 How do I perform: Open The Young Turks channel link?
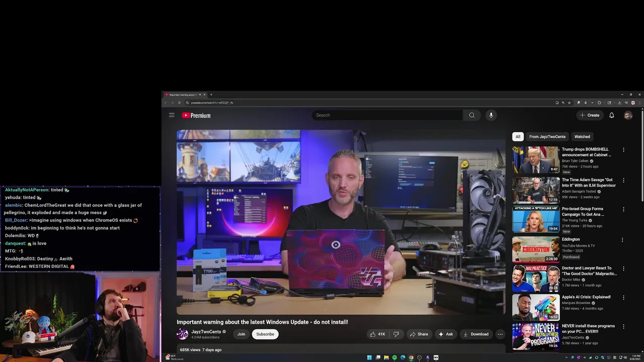tap(575, 220)
